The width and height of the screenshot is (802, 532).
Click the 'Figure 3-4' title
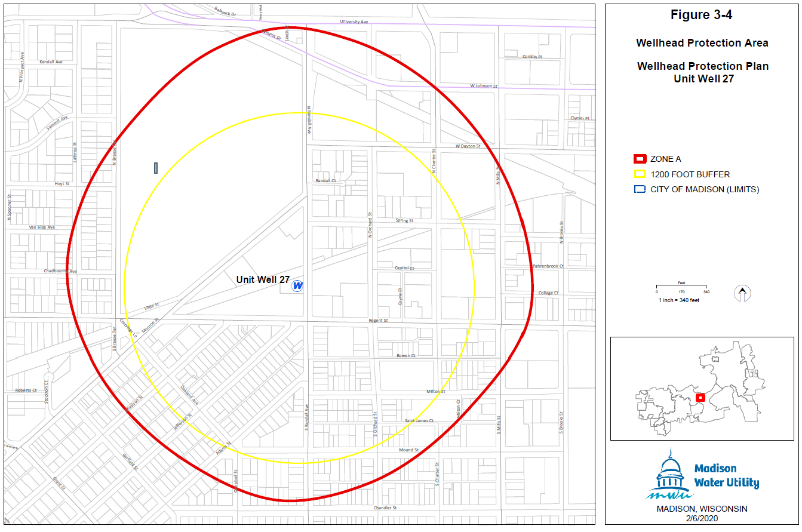click(x=701, y=16)
